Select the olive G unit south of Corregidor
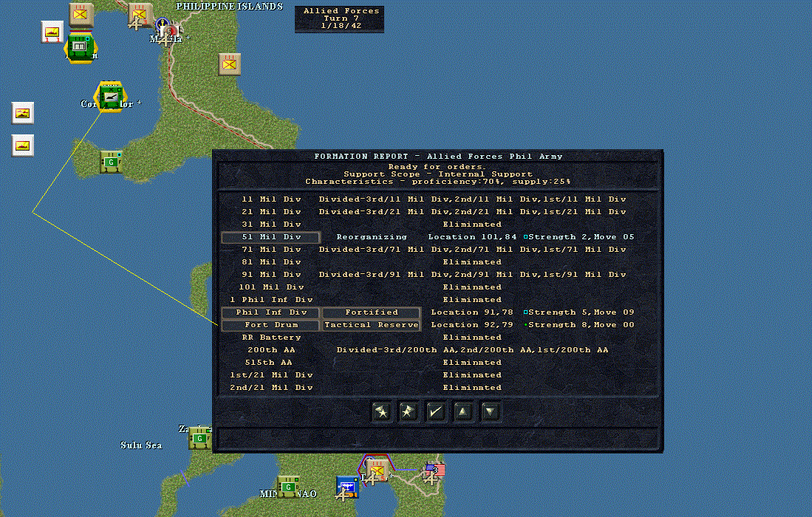812x517 pixels. tap(111, 162)
